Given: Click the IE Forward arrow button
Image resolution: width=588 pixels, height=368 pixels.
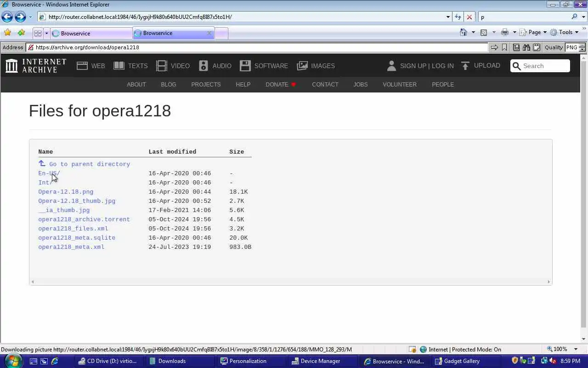Looking at the screenshot, I should tap(20, 17).
